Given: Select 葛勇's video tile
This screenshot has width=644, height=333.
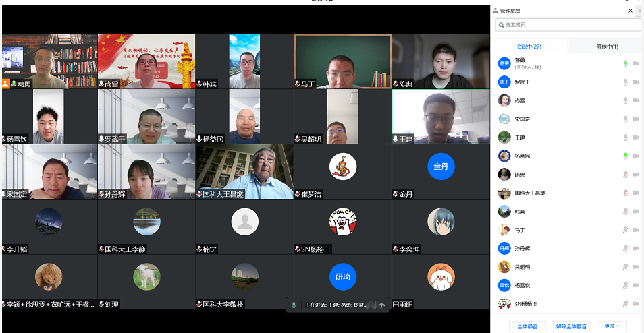Looking at the screenshot, I should (50, 61).
